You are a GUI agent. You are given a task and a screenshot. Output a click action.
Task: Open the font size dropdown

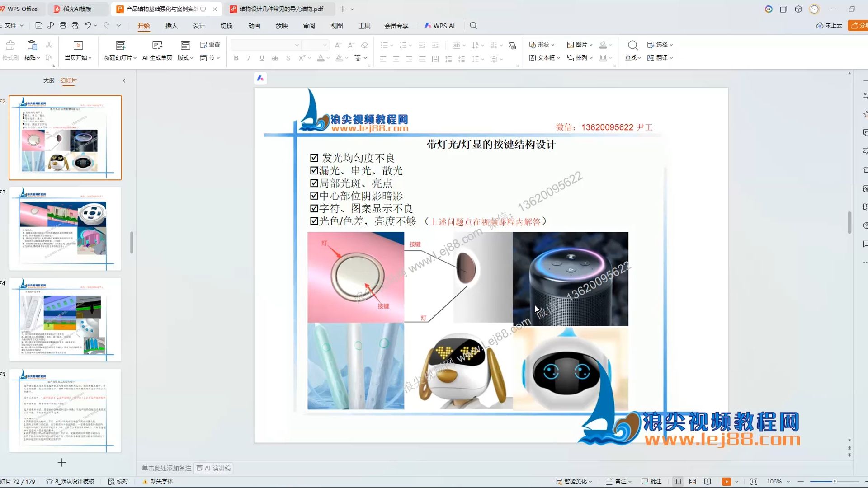click(325, 45)
